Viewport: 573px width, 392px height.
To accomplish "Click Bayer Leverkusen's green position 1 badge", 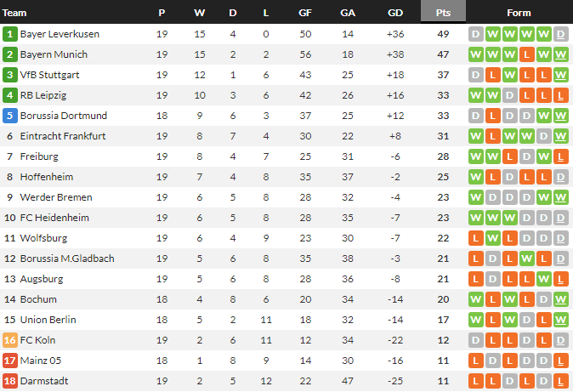I will point(10,34).
